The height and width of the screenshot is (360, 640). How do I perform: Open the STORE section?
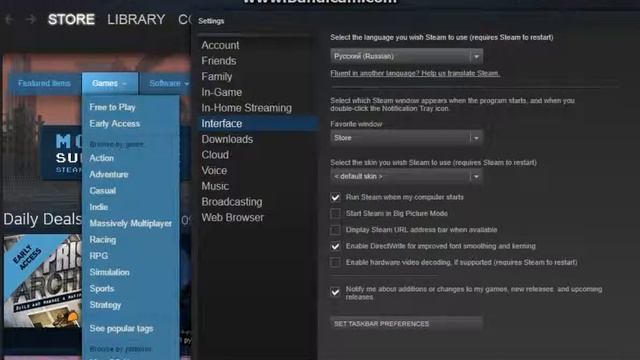click(x=71, y=19)
